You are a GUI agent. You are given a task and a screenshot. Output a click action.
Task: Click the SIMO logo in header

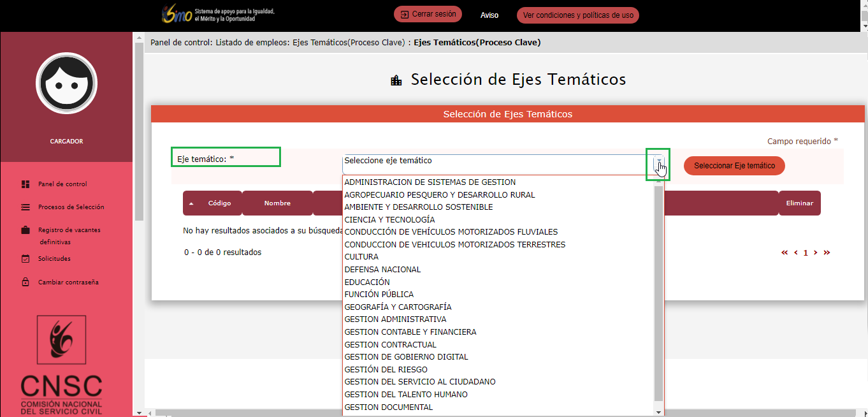click(177, 15)
